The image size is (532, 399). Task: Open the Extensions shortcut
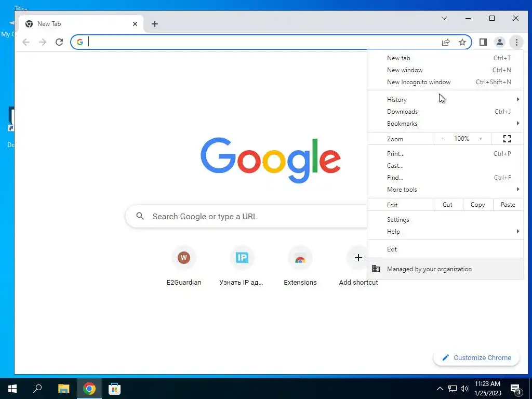[x=300, y=265]
